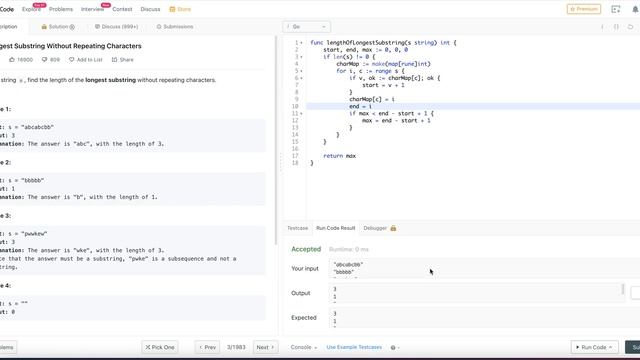Go to the Contest page

(x=122, y=9)
